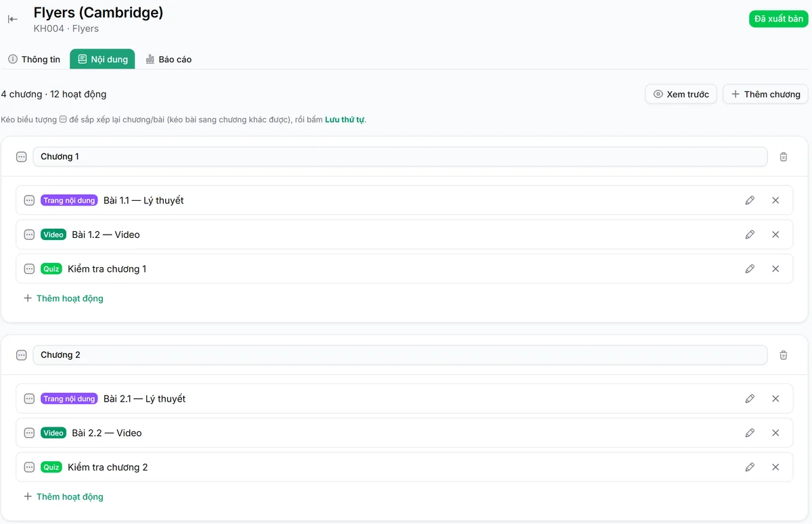This screenshot has height=524, width=812.
Task: Remove Bài 2.1 — Lý thuyết activity
Action: point(775,399)
